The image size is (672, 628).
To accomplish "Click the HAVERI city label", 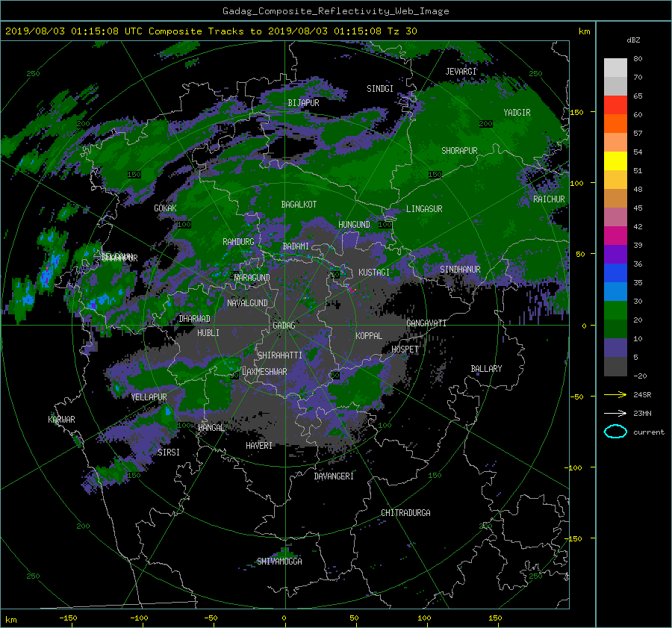I will pos(259,446).
